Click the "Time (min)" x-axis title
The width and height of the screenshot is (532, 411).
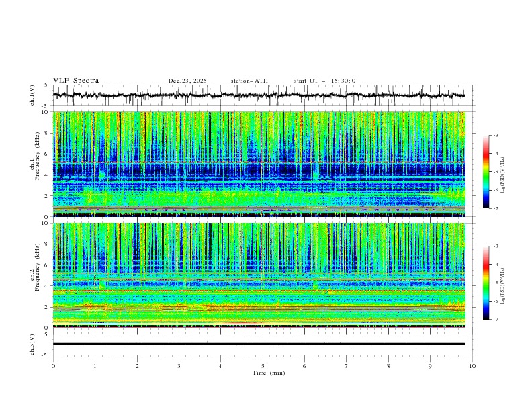pyautogui.click(x=269, y=373)
